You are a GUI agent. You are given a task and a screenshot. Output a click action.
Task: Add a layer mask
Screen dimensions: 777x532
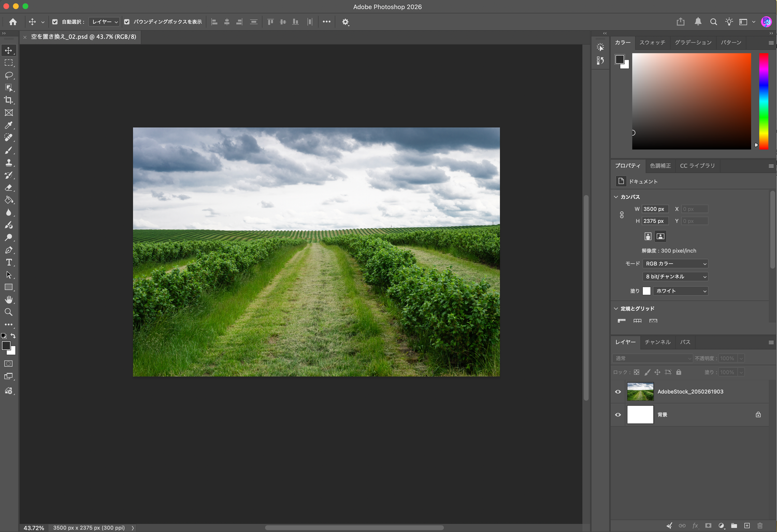(708, 525)
